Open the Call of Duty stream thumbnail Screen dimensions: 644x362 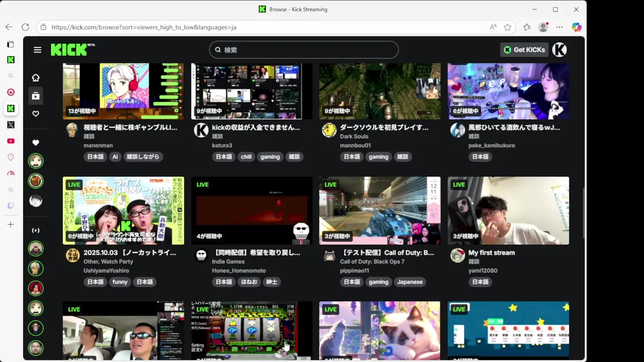coord(380,211)
